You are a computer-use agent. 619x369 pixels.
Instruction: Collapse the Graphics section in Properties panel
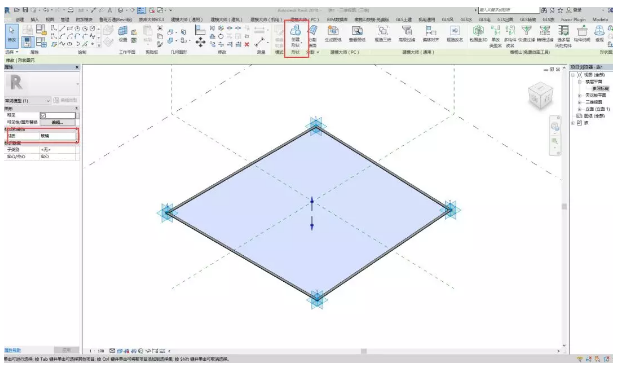pyautogui.click(x=77, y=108)
